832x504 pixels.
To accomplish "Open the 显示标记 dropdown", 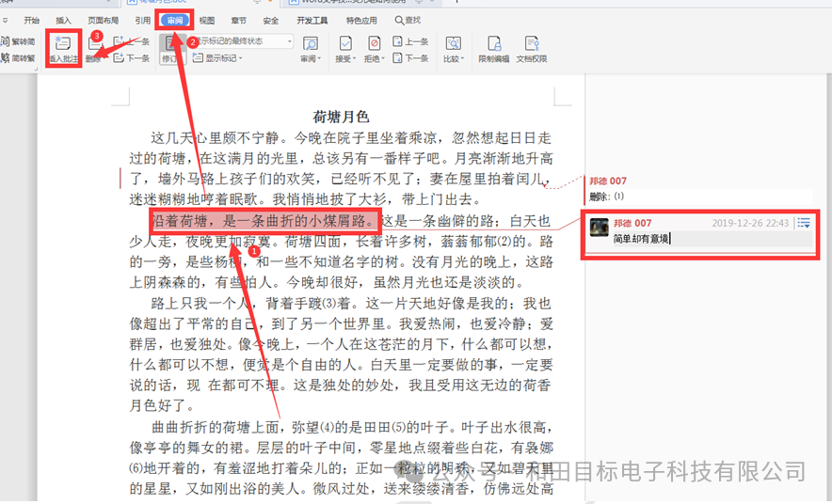I will pos(217,57).
